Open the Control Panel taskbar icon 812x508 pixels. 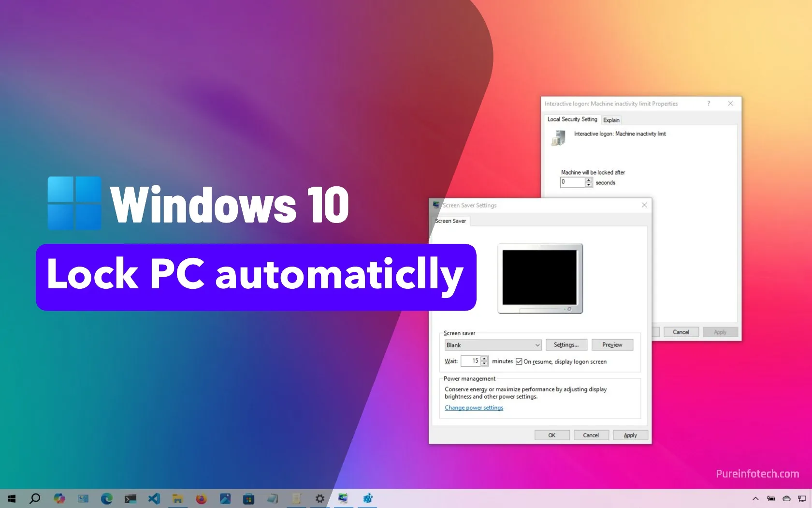pos(83,498)
